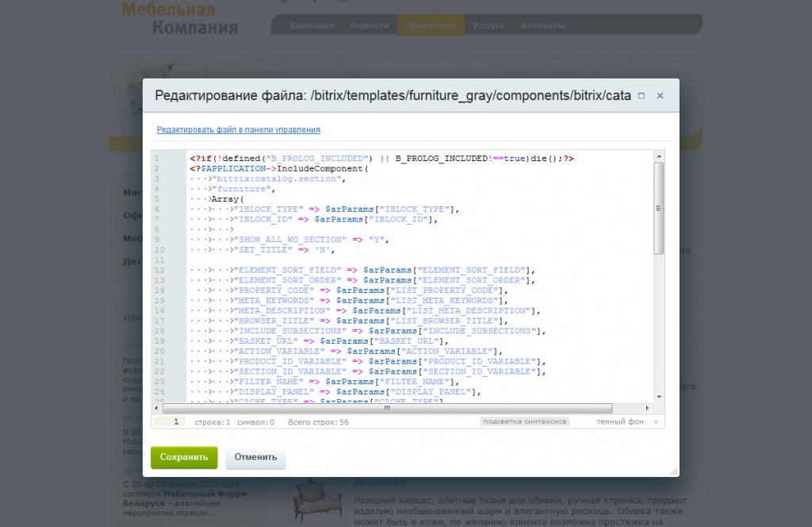Open the Услуги menu in background site
Image resolution: width=812 pixels, height=527 pixels.
[488, 25]
